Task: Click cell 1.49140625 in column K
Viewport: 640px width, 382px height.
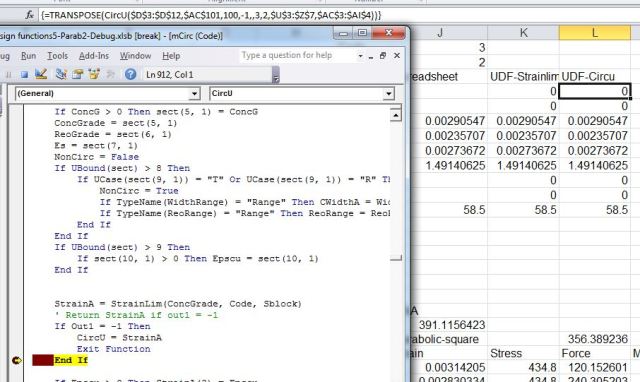Action: pyautogui.click(x=524, y=166)
